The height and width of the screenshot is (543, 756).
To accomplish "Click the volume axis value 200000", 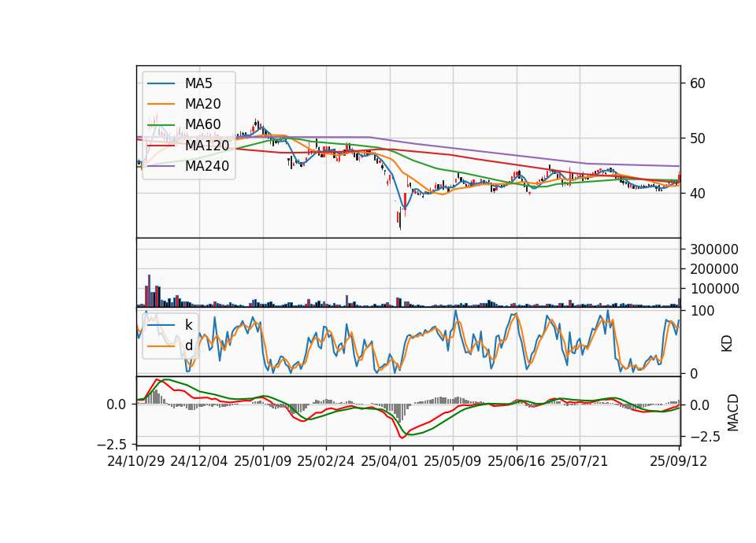I will (714, 269).
